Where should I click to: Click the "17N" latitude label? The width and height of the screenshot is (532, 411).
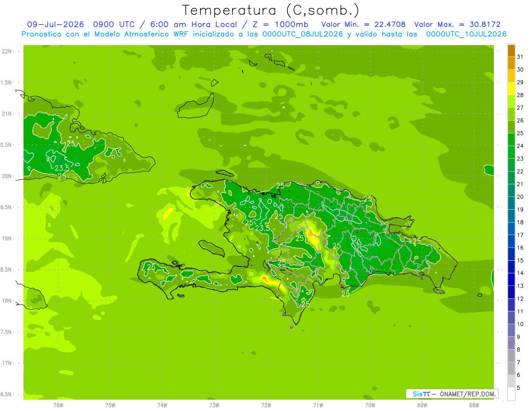pyautogui.click(x=7, y=363)
